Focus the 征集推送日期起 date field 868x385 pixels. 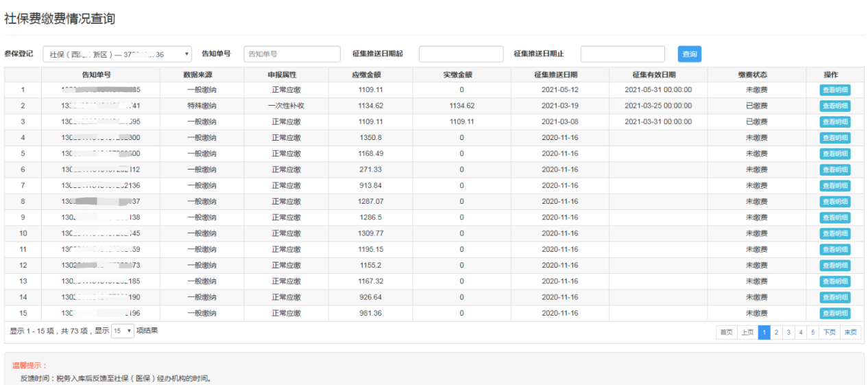461,54
